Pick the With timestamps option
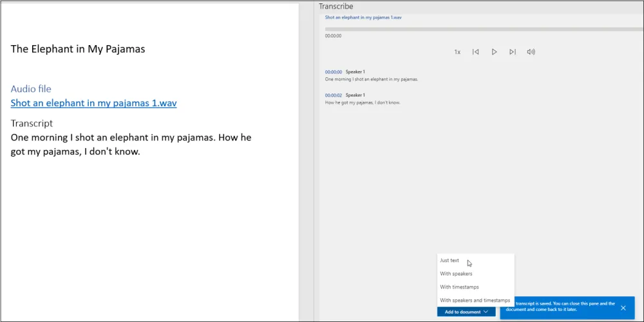The height and width of the screenshot is (322, 644). click(x=459, y=287)
